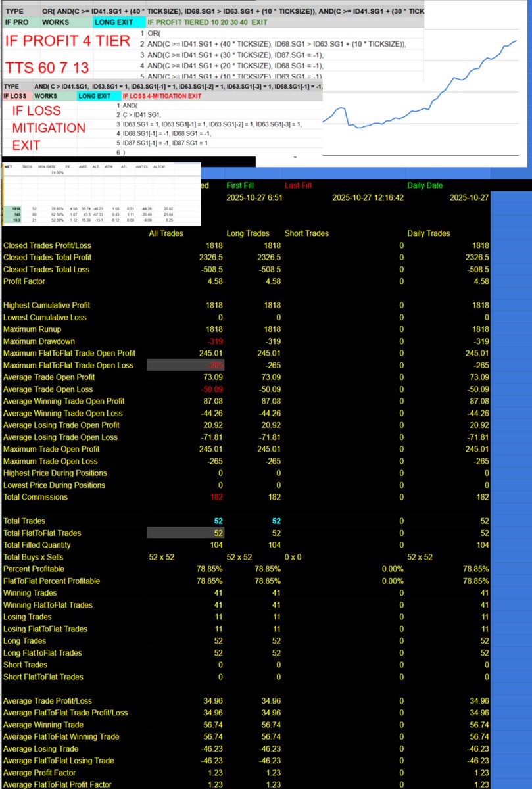Select the 'WIN RATE' header in the small table
The height and width of the screenshot is (789, 532).
[x=47, y=167]
